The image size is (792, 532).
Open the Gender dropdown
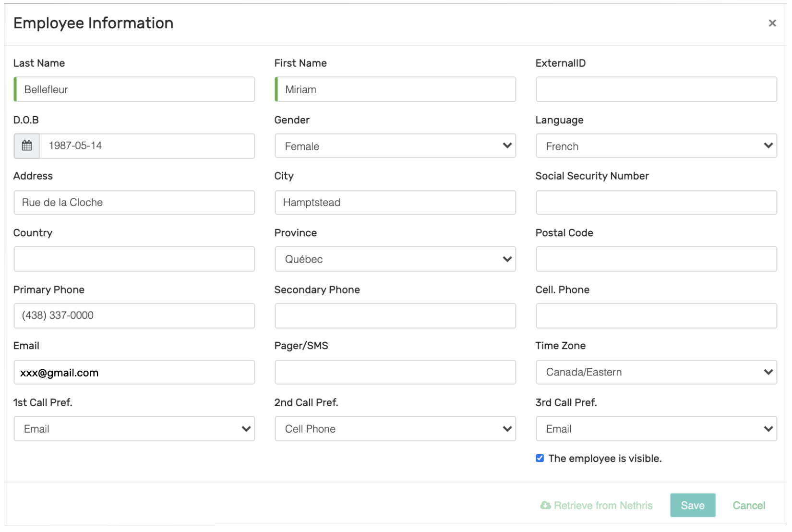(x=395, y=146)
